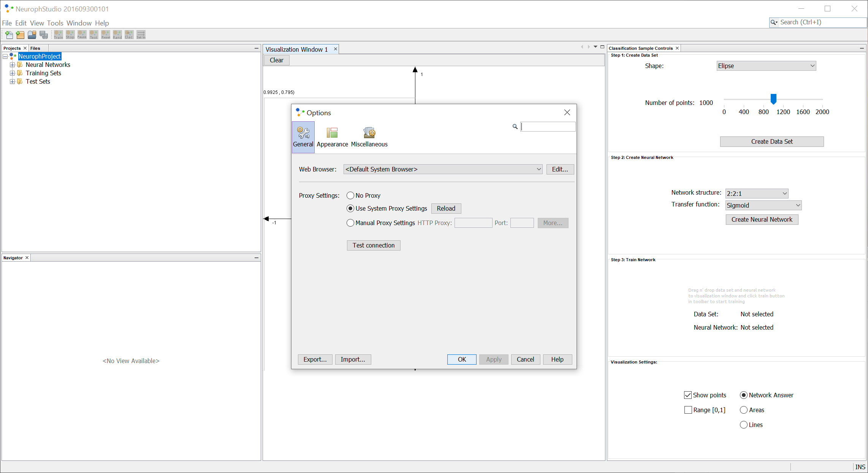Click the Open Project folder icon
Image resolution: width=868 pixels, height=473 pixels.
[32, 35]
